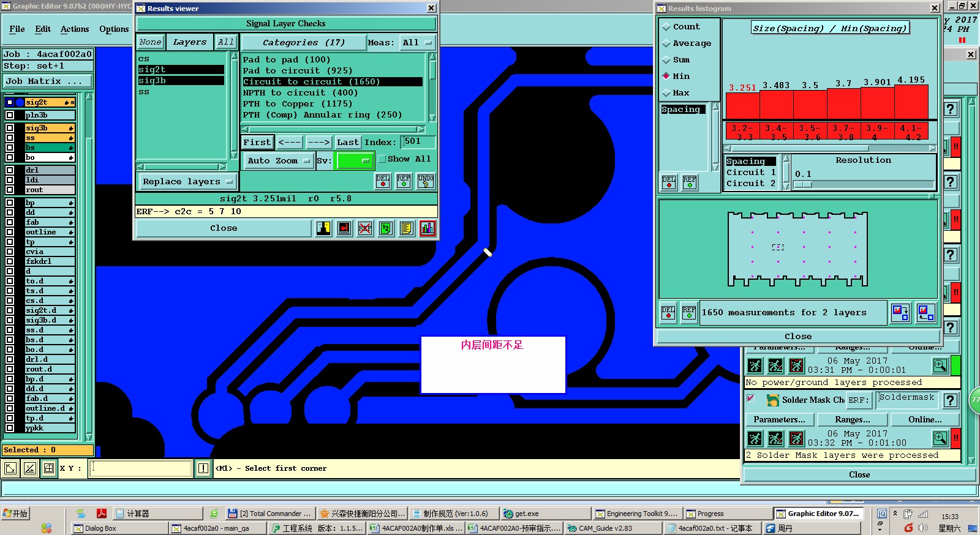This screenshot has width=980, height=535.
Task: Select layer sig3b in Results viewer list
Action: (x=181, y=81)
